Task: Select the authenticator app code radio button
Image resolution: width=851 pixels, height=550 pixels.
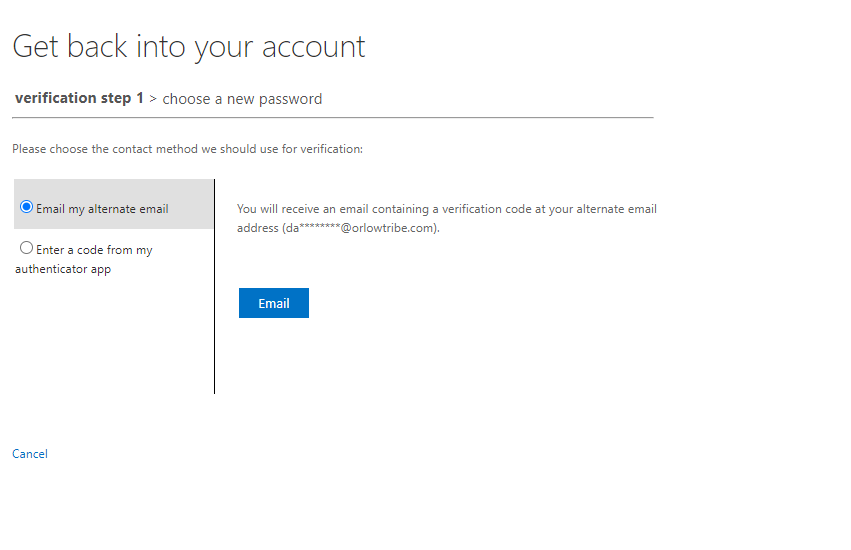Action: 26,248
